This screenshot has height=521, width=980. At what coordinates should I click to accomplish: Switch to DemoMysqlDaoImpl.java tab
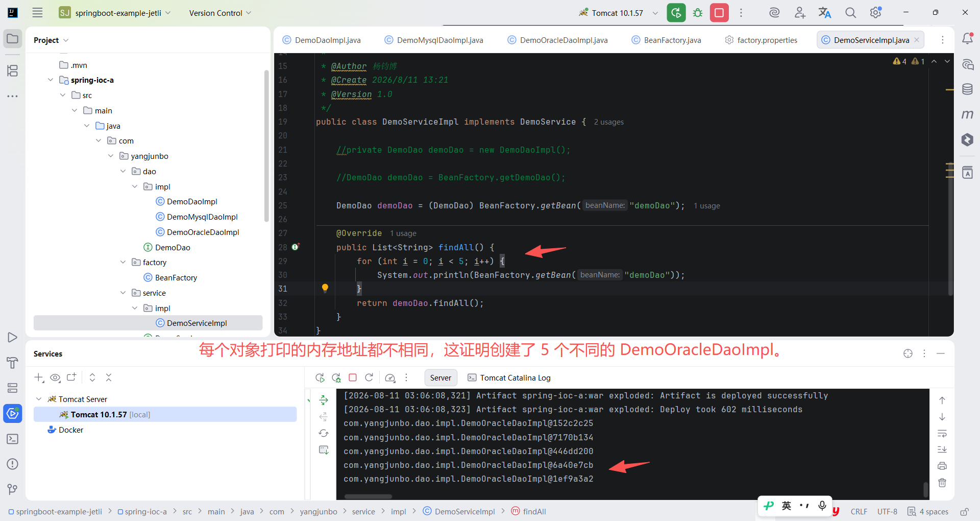[x=434, y=40]
